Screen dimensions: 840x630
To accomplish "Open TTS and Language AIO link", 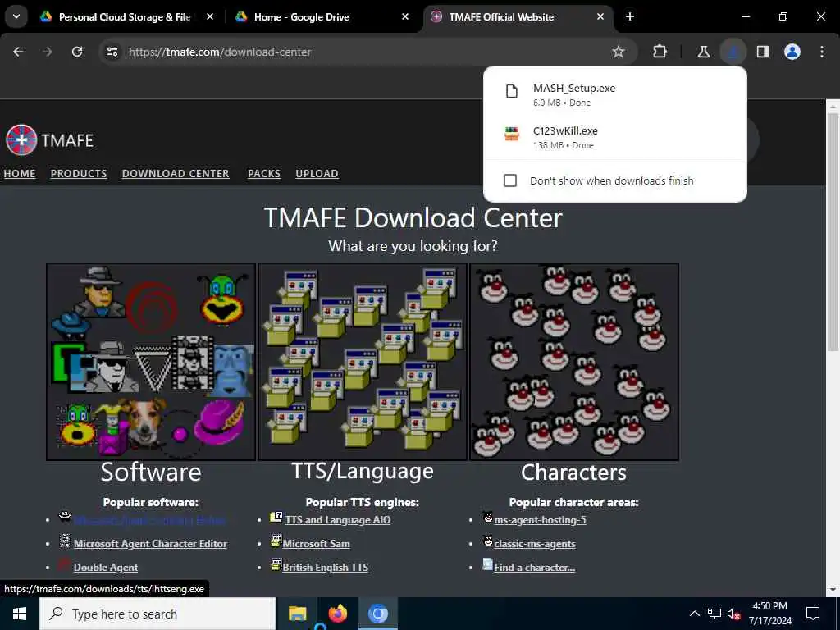I will tap(338, 519).
